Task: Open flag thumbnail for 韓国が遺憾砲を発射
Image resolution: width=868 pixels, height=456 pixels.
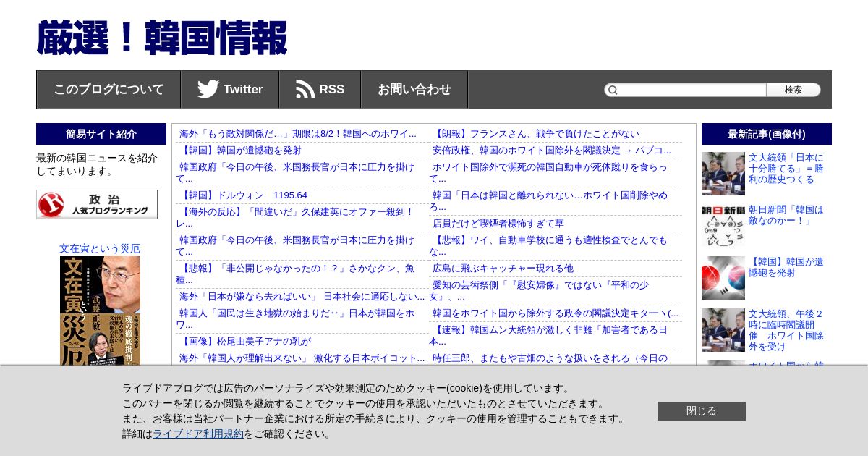Action: tap(723, 278)
